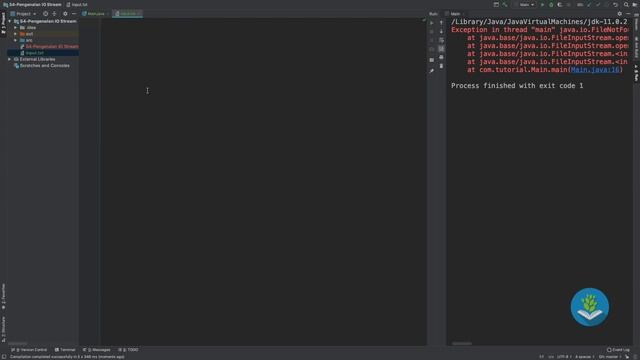The height and width of the screenshot is (360, 640).
Task: Click Down the stack trace arrow
Action: coord(441,31)
